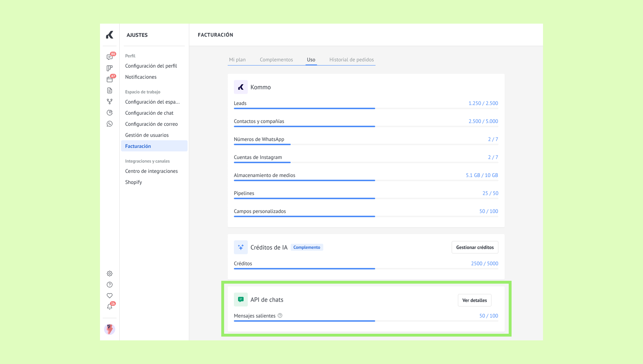Screen dimensions: 643x364
Task: Open Configuración de chat
Action: coord(149,113)
